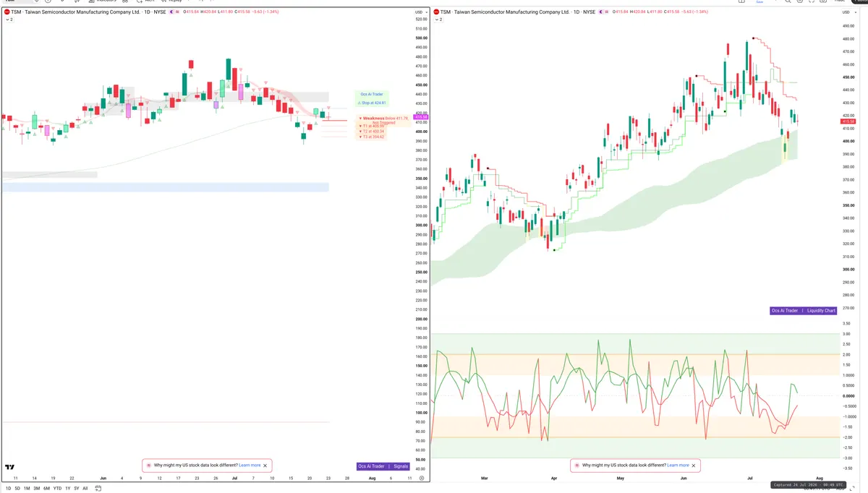Screen dimensions: 868x493
Task: Open the go-to-date calendar icon
Action: (x=98, y=489)
